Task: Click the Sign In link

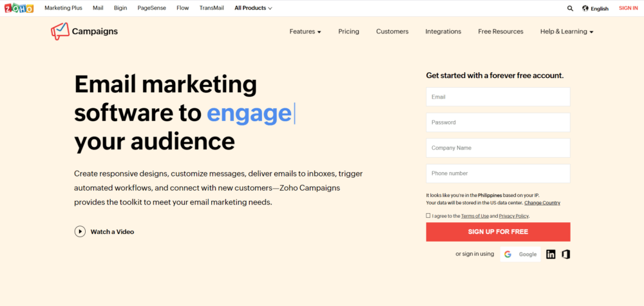Action: coord(628,8)
